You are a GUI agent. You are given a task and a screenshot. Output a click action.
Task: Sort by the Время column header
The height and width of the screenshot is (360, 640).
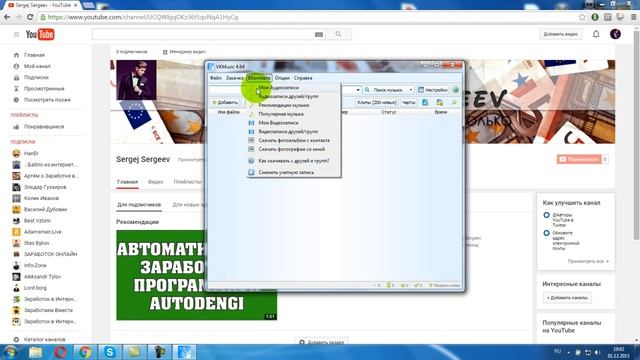pyautogui.click(x=441, y=112)
